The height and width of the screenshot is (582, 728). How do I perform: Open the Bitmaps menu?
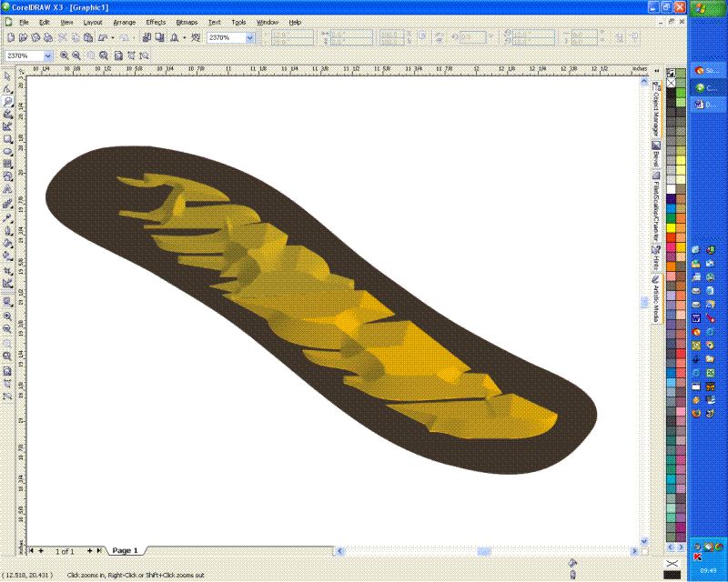tap(187, 21)
